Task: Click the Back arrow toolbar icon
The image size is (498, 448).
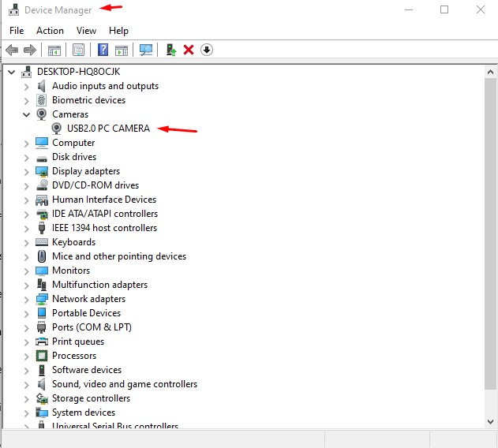Action: click(x=12, y=50)
